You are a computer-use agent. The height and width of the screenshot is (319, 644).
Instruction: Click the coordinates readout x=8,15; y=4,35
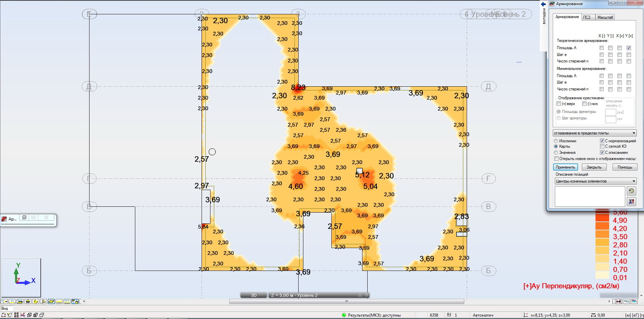point(550,315)
